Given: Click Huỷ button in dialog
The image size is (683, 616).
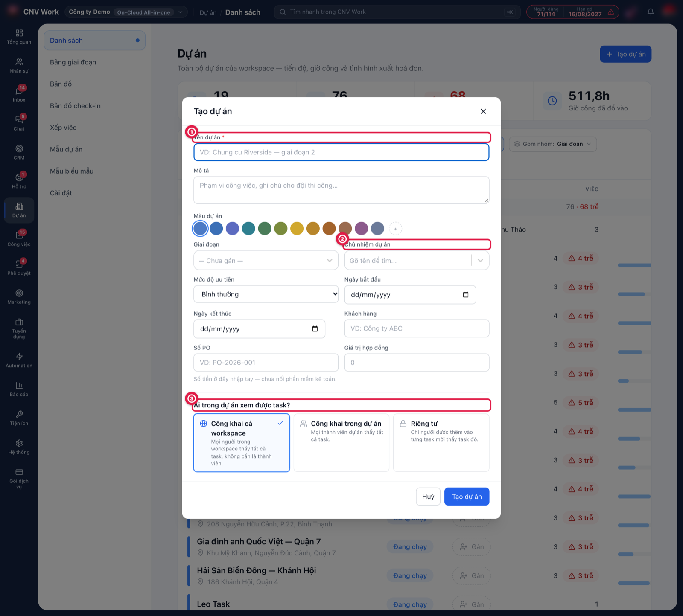Looking at the screenshot, I should pyautogui.click(x=428, y=497).
